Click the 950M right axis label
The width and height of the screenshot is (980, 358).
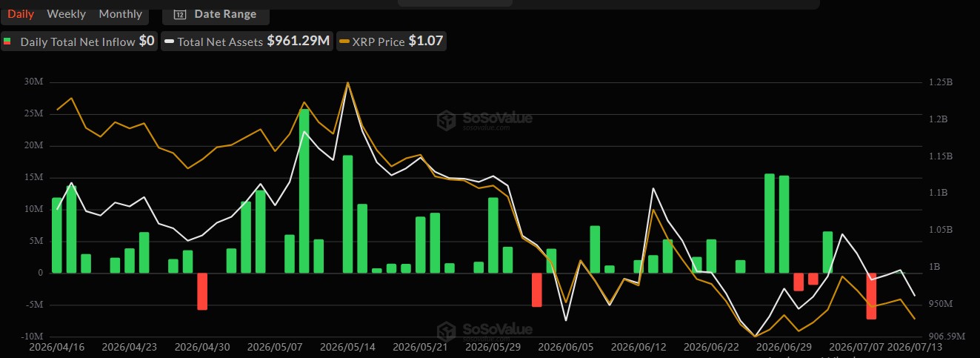pos(940,304)
